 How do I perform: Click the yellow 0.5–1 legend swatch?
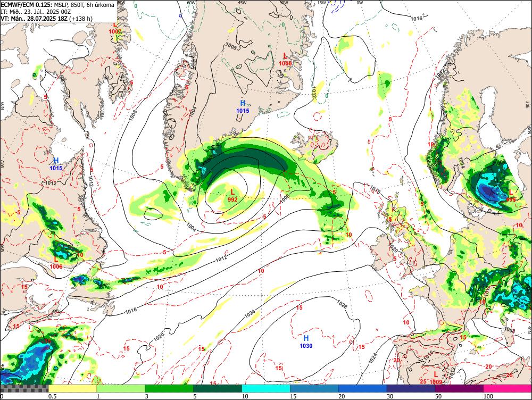(x=72, y=388)
